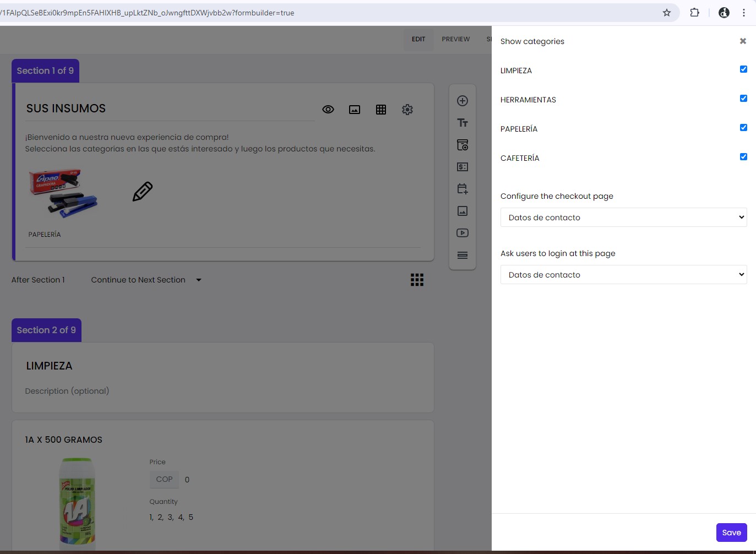Toggle the CAFETERÍA category checkbox

pos(743,157)
